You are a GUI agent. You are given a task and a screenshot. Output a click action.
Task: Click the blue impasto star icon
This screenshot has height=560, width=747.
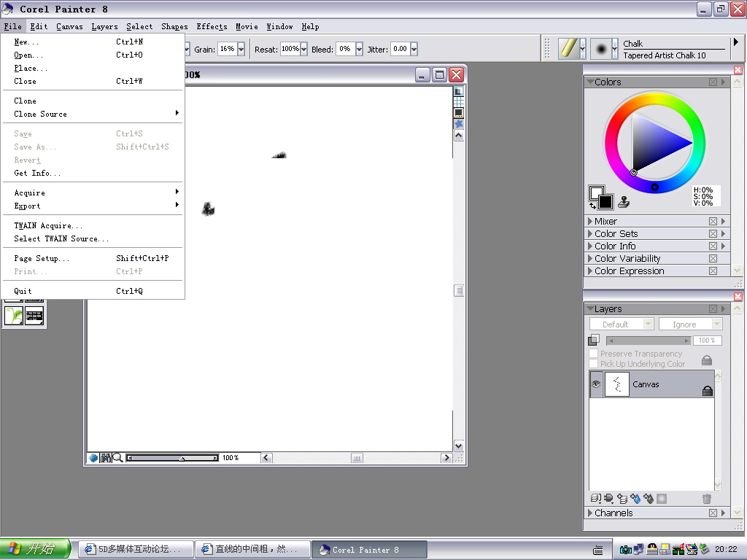click(x=458, y=124)
